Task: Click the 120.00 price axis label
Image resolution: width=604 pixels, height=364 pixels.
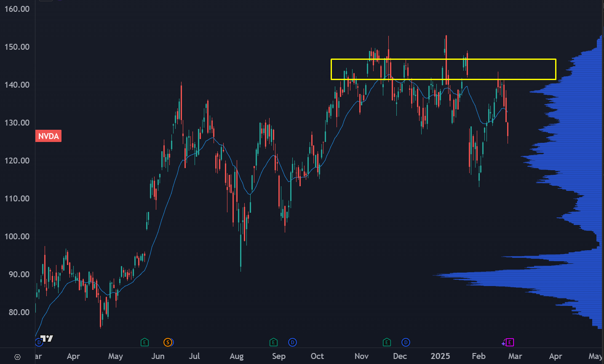Action: coord(17,161)
